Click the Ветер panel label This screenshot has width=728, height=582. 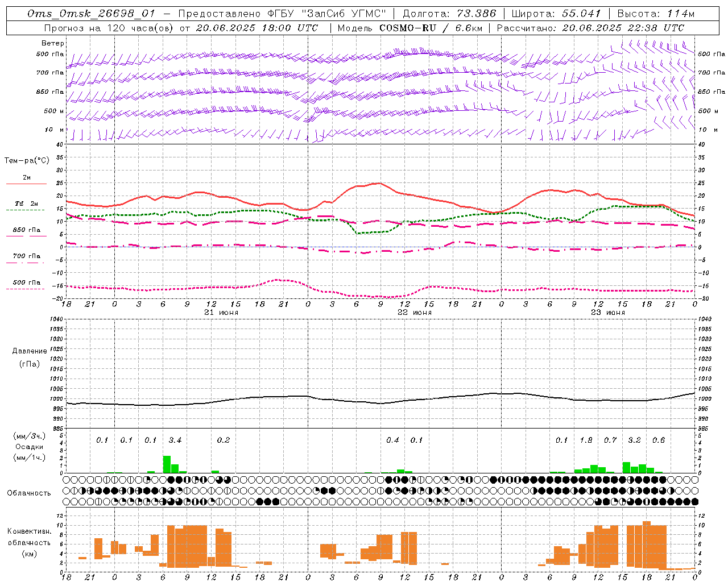(53, 43)
